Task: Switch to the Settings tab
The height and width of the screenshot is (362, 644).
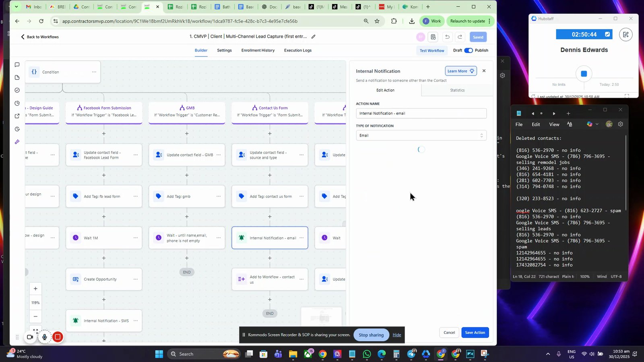Action: [x=224, y=50]
